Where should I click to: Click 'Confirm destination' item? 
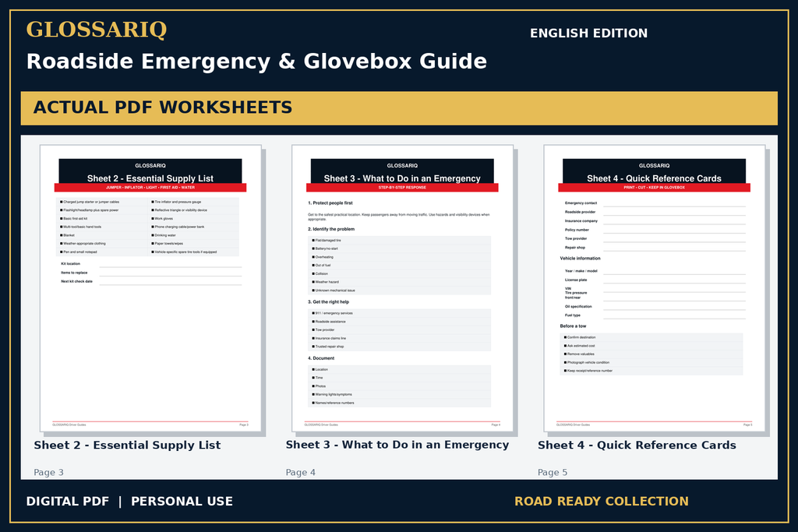(580, 338)
